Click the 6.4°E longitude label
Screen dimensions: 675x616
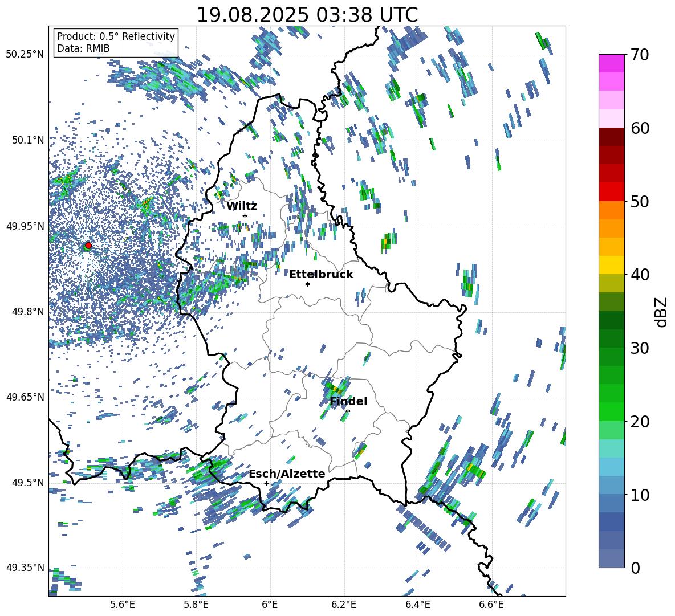tap(417, 605)
